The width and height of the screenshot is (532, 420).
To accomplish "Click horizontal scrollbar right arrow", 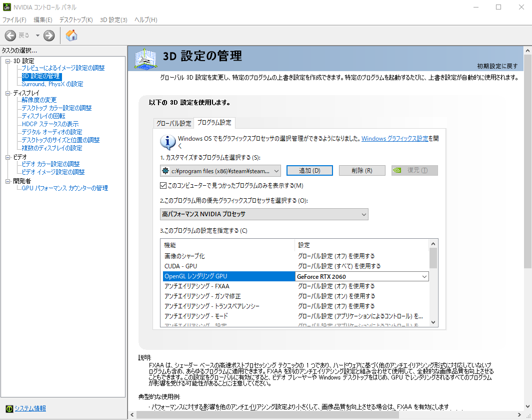I will (x=519, y=415).
